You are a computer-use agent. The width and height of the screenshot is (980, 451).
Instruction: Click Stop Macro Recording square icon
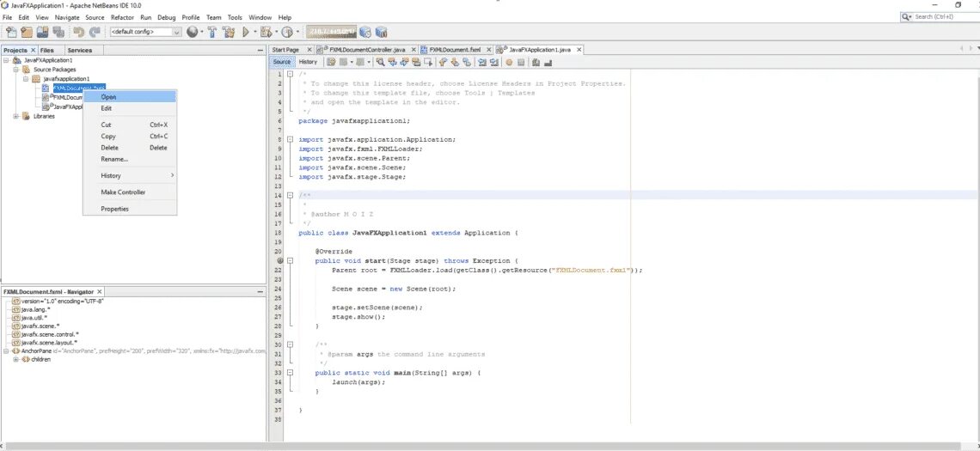point(521,62)
